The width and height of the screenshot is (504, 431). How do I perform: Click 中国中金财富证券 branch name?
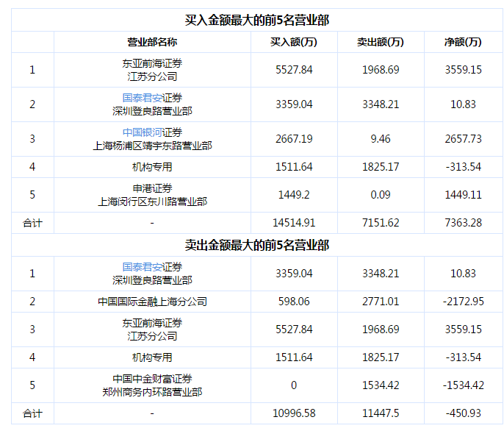(152, 379)
